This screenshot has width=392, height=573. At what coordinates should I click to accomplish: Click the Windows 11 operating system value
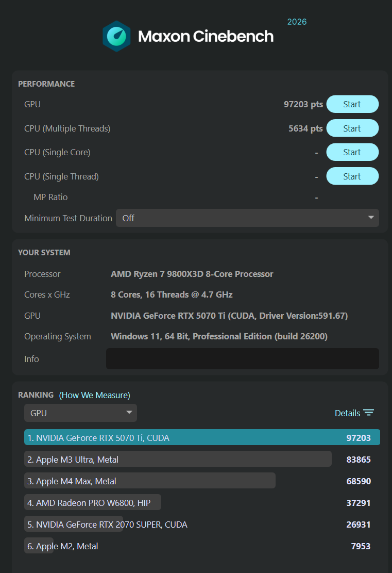(219, 336)
